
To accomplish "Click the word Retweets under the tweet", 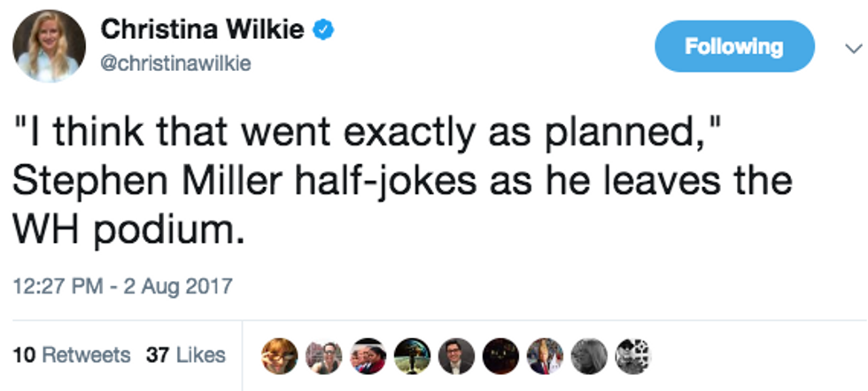I will (87, 355).
